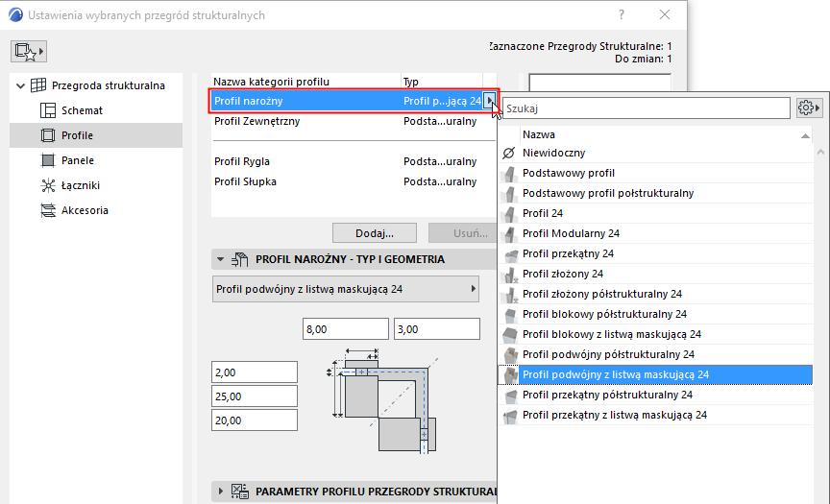Screen dimensions: 830x504
Task: Collapse the Przegroda strukturalna tree node
Action: click(x=20, y=85)
